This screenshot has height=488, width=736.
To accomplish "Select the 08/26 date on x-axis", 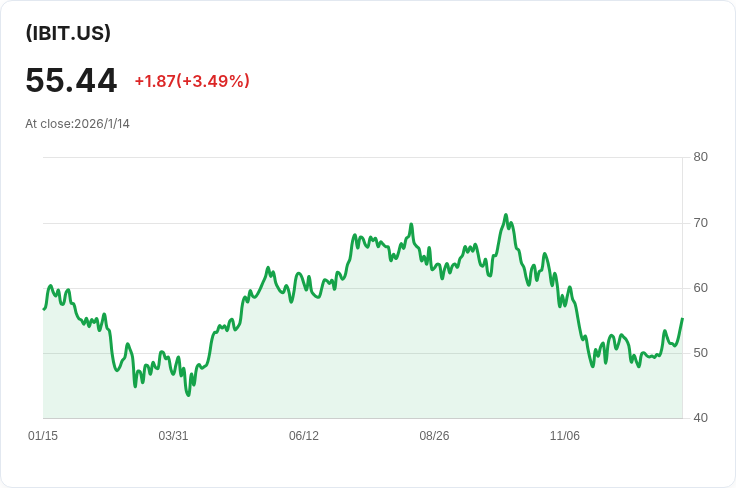I will (434, 436).
